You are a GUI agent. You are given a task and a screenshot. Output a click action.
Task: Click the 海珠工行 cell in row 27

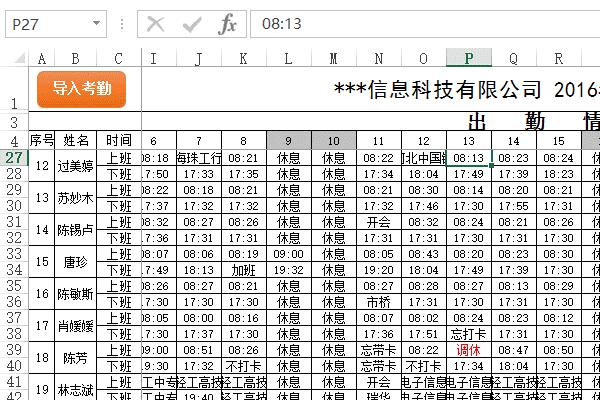tap(199, 158)
